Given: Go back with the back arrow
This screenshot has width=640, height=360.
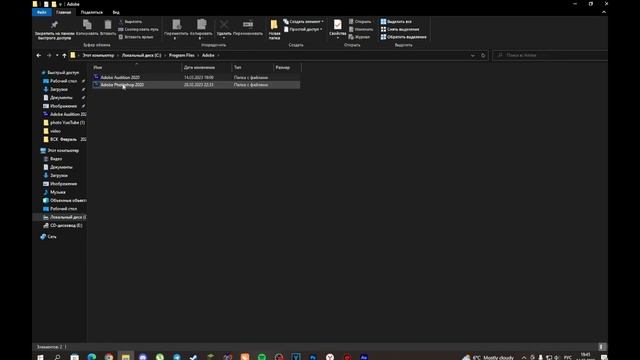Looking at the screenshot, I should pyautogui.click(x=39, y=56).
